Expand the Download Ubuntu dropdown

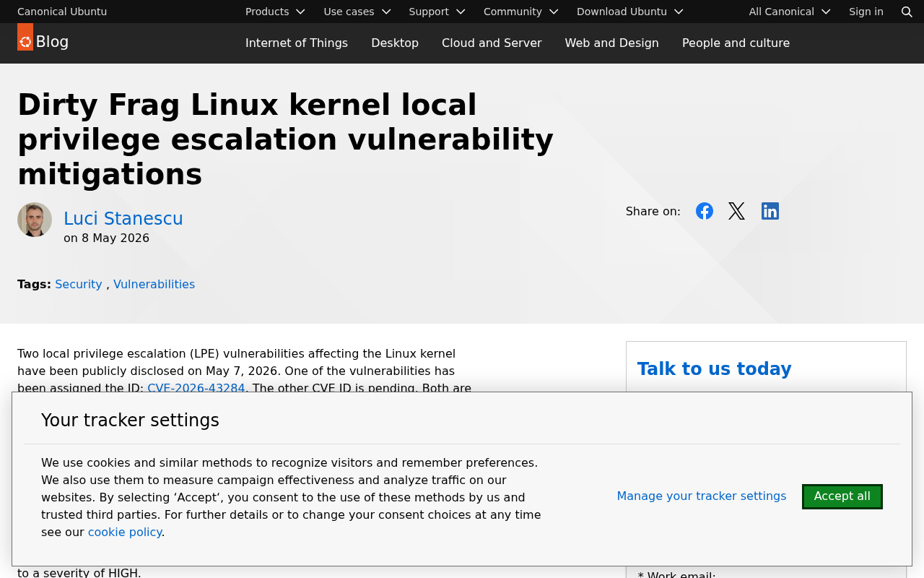coord(630,12)
